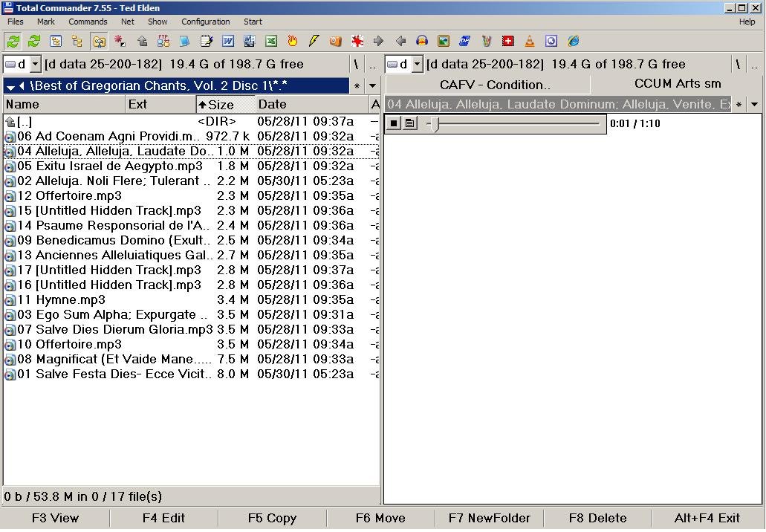766x532 pixels.
Task: Click the red star select-files icon
Action: coord(120,41)
